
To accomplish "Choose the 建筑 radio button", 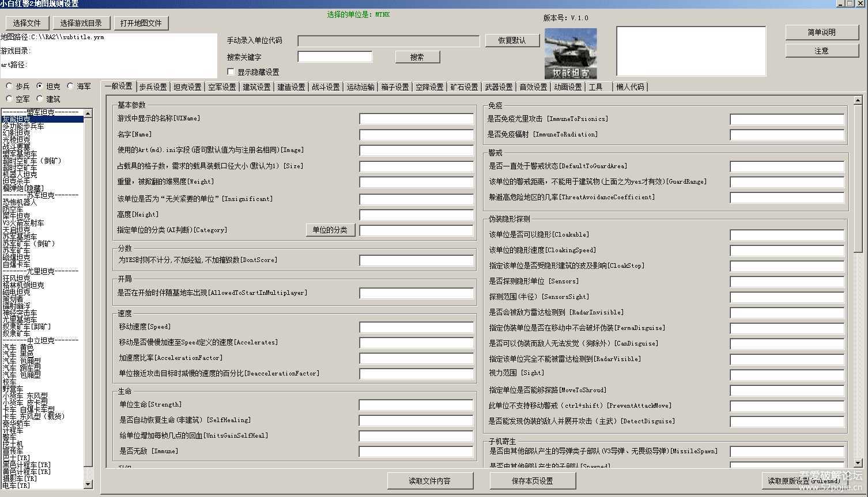I will click(40, 99).
